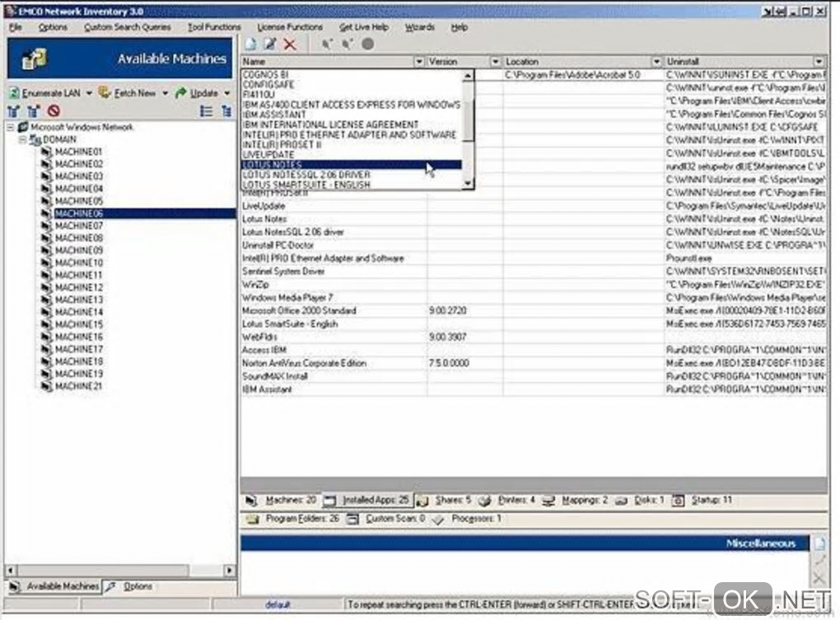Click the Update button
The height and width of the screenshot is (620, 840).
click(197, 93)
